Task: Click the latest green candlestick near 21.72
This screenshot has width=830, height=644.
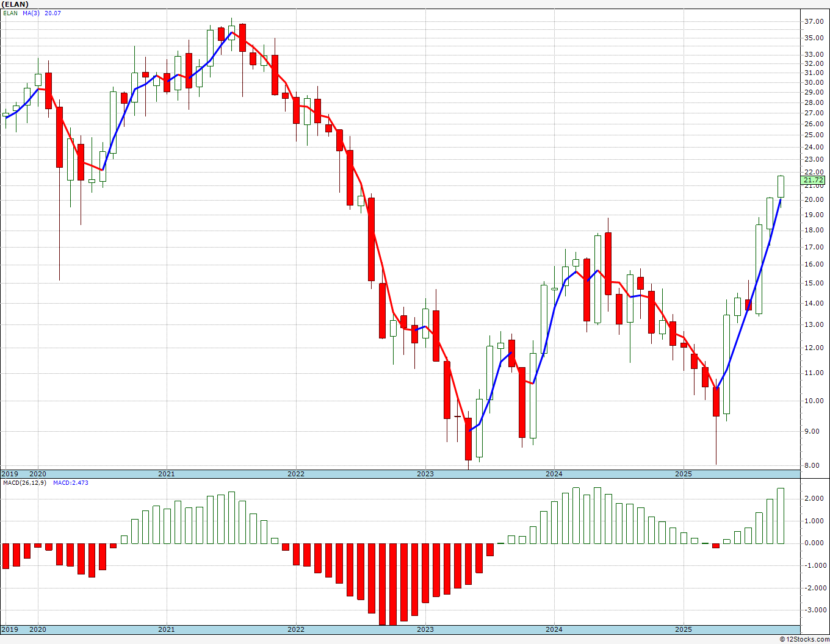Action: [x=781, y=187]
